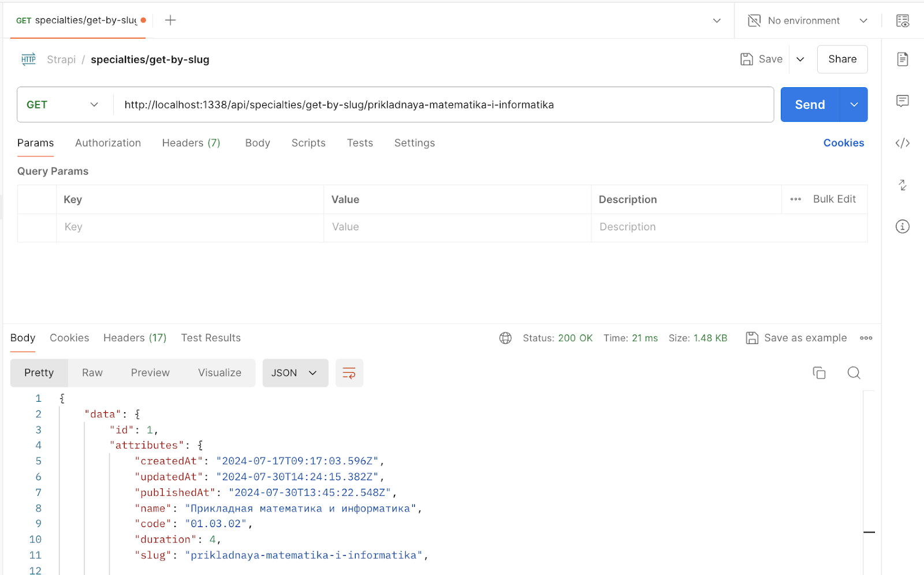Select the Preview view mode
The height and width of the screenshot is (575, 924).
(x=150, y=373)
